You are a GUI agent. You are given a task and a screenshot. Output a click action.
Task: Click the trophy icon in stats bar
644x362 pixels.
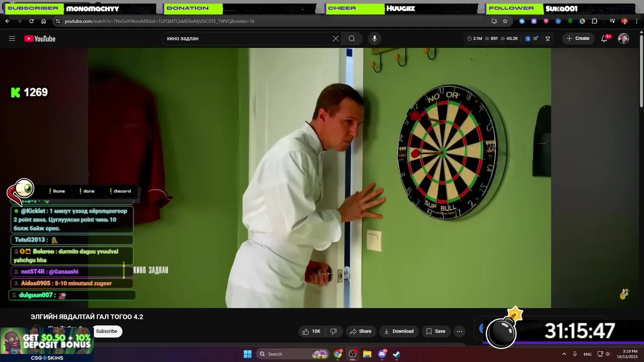pos(547,39)
